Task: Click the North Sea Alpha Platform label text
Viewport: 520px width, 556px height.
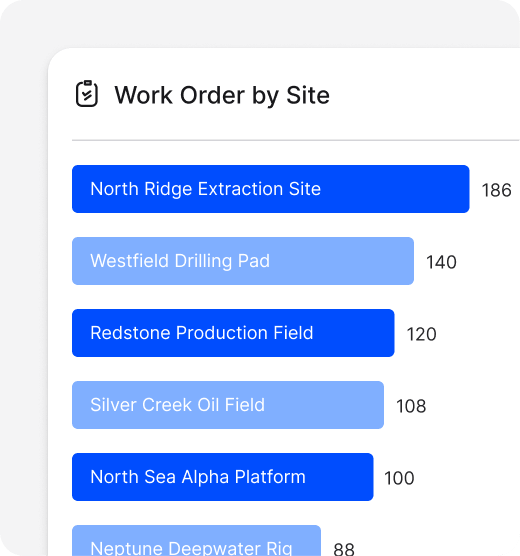Action: point(198,477)
